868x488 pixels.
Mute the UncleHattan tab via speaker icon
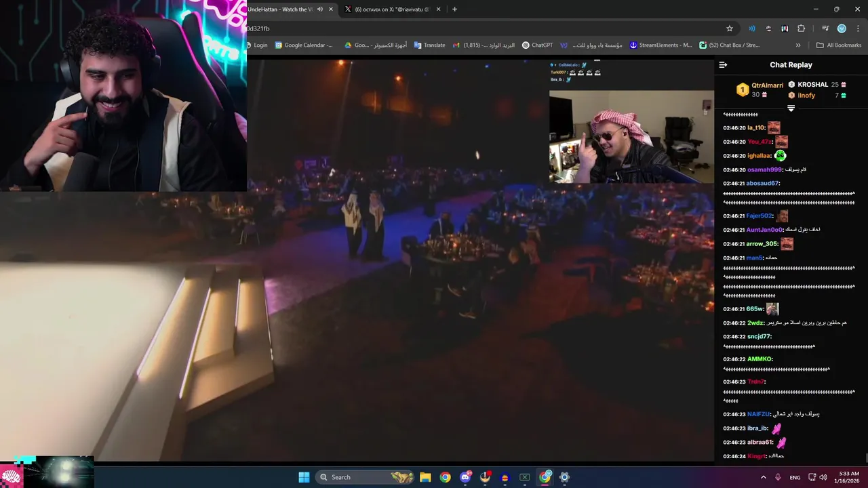(320, 9)
